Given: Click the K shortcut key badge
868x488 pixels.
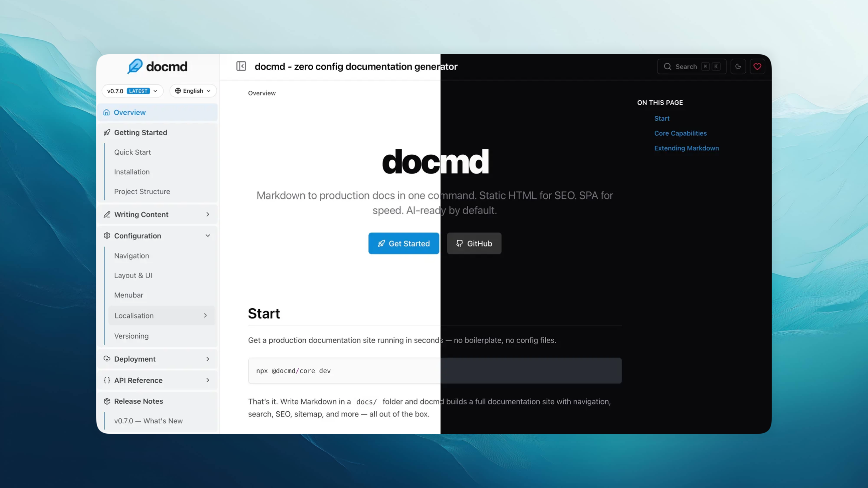Looking at the screenshot, I should 716,66.
